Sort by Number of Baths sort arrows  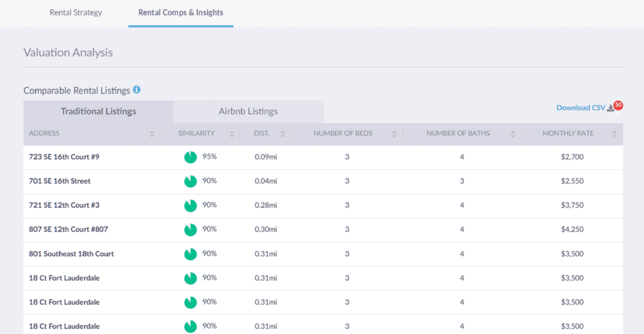click(x=512, y=134)
